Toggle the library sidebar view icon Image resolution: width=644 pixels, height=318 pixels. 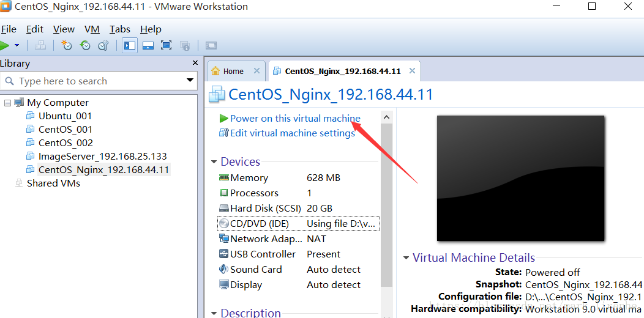130,45
